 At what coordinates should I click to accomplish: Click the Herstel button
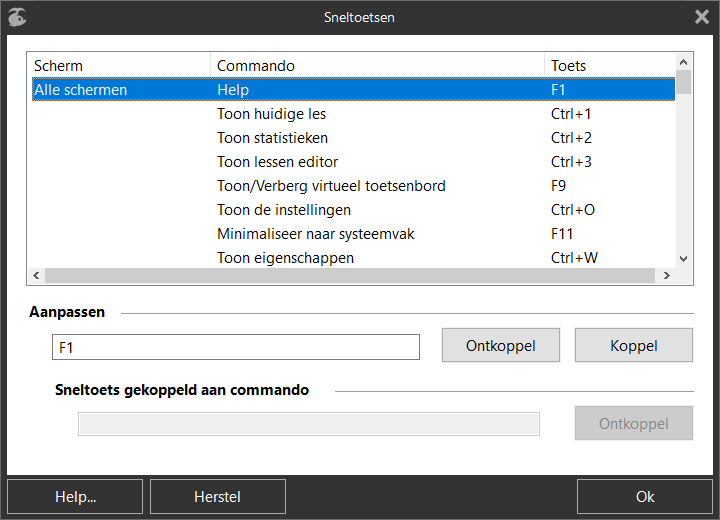click(x=218, y=497)
